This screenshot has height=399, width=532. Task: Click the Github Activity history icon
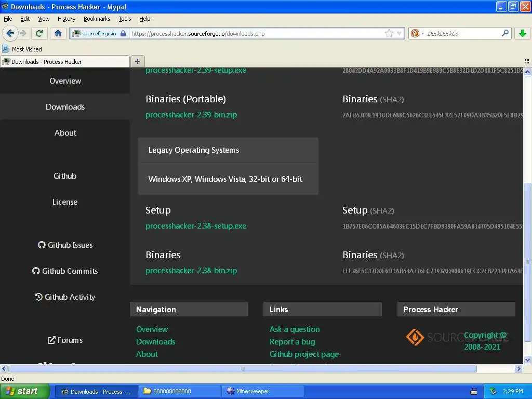[x=38, y=297]
